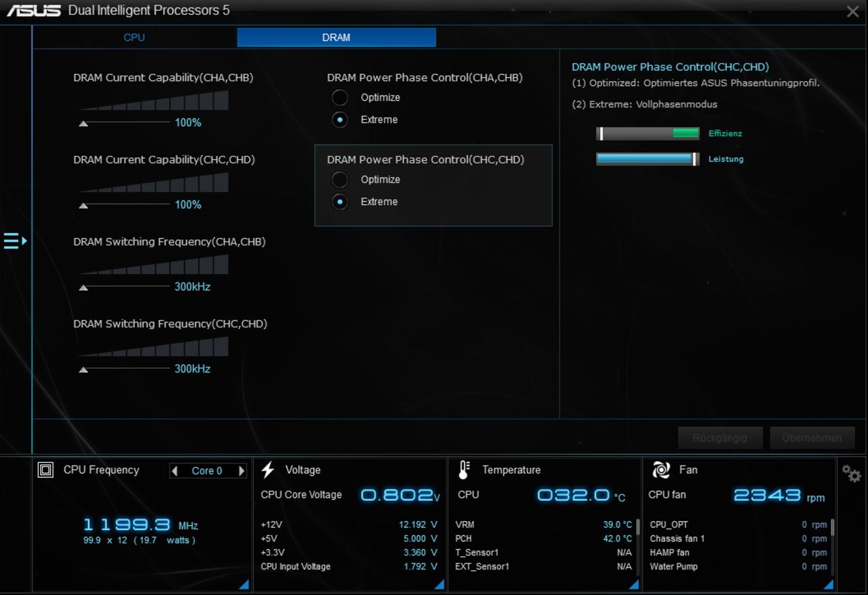868x595 pixels.
Task: Click the DRAM Current Capability(CHA,CHB) 100% value
Action: (188, 122)
